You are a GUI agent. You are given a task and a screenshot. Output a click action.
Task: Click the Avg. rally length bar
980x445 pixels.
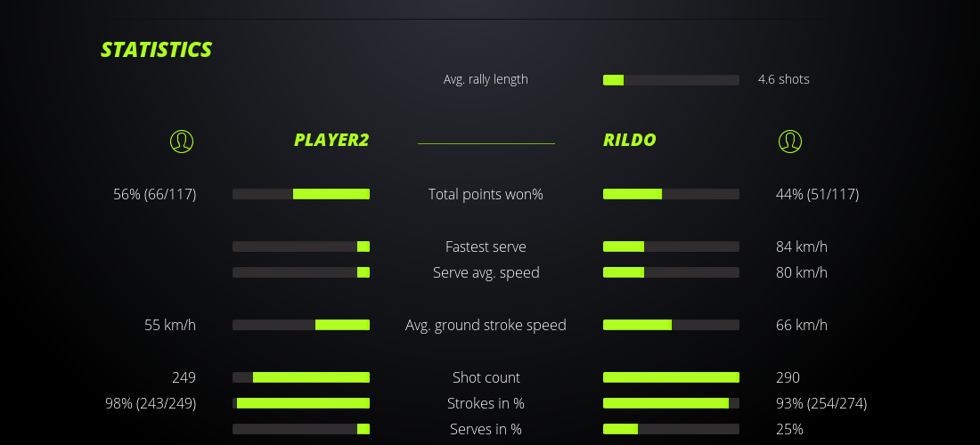pos(671,80)
